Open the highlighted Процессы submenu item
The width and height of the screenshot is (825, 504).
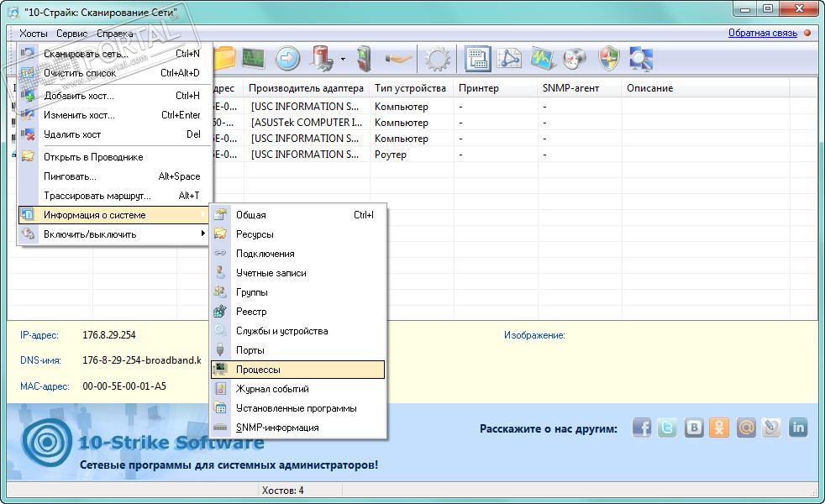click(x=297, y=370)
